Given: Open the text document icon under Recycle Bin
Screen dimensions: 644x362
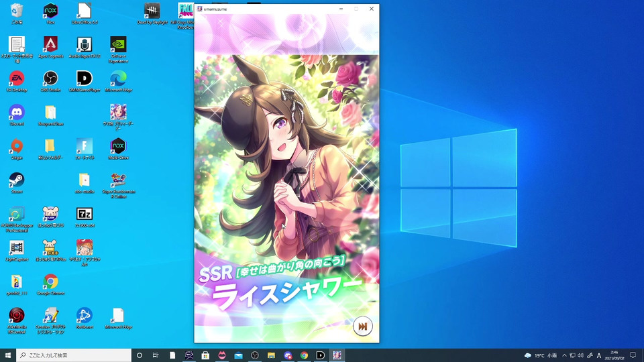Looking at the screenshot, I should pos(17,50).
